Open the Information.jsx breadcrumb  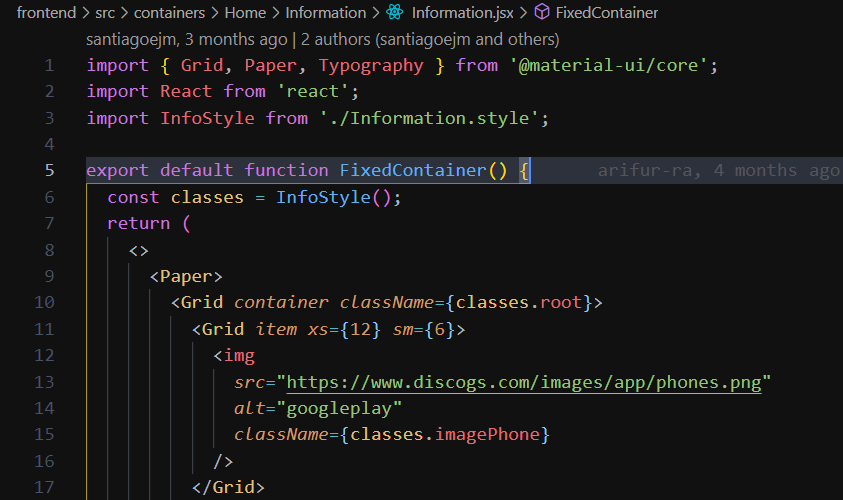[x=463, y=12]
